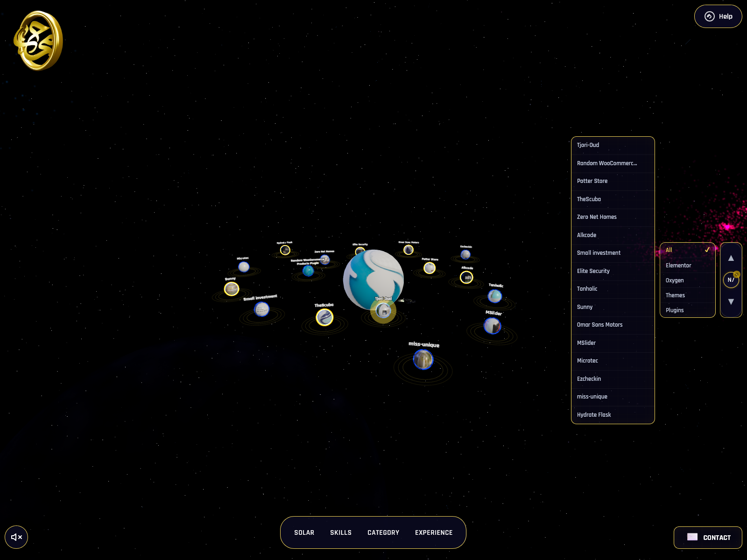Select the Elite Security planet
The image size is (747, 560).
(360, 251)
